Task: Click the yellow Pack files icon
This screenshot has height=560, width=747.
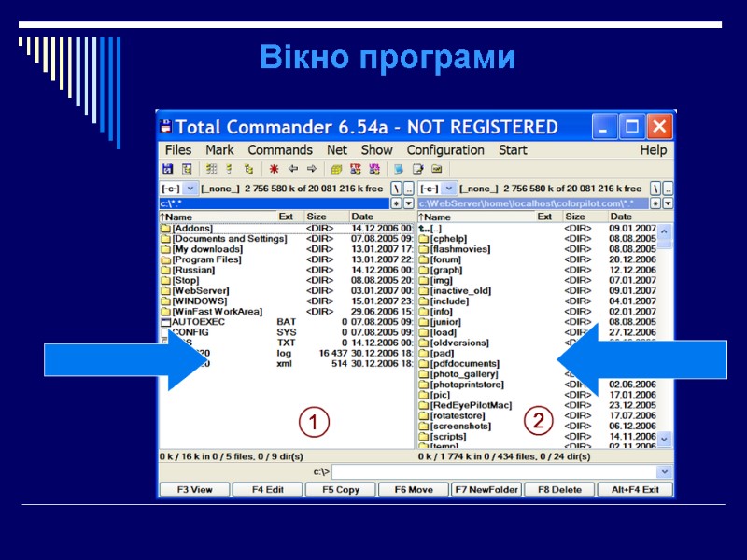Action: (336, 169)
